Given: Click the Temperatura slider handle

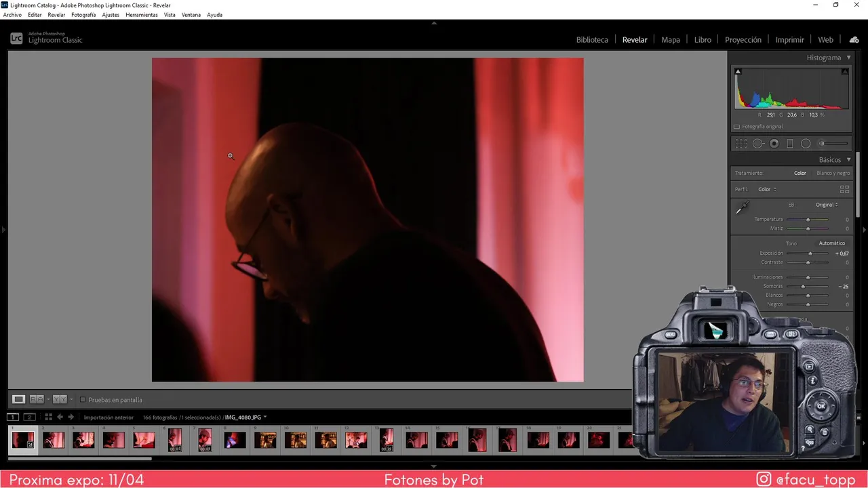Looking at the screenshot, I should tap(808, 220).
